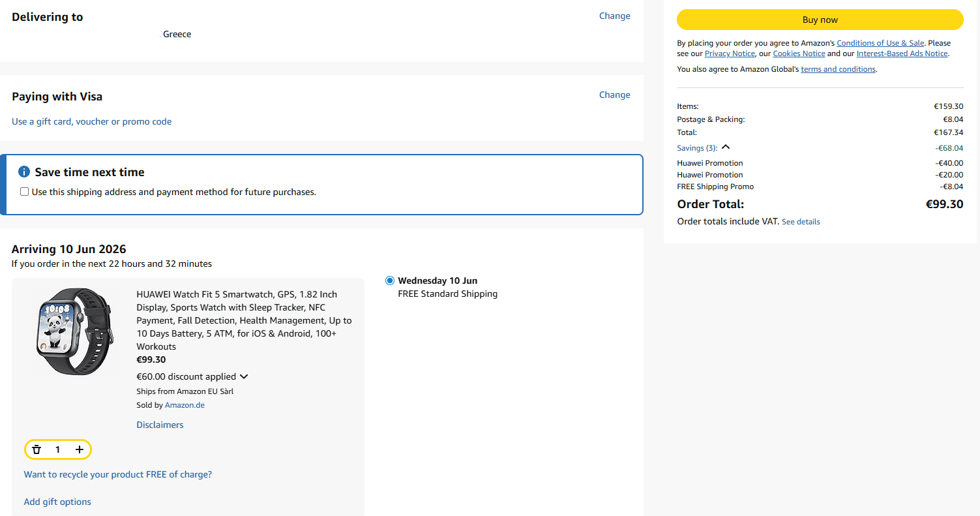Enable use this shipping address for future purchases
The height and width of the screenshot is (516, 980).
[24, 192]
